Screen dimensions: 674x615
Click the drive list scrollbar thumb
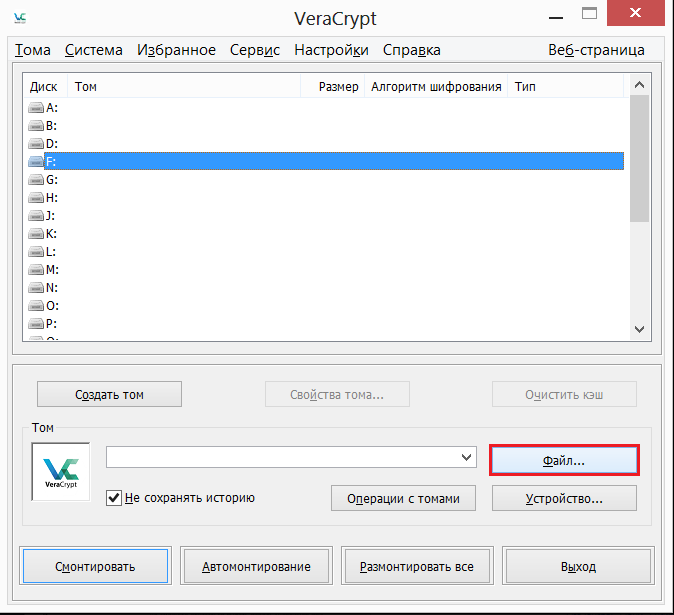pyautogui.click(x=639, y=158)
